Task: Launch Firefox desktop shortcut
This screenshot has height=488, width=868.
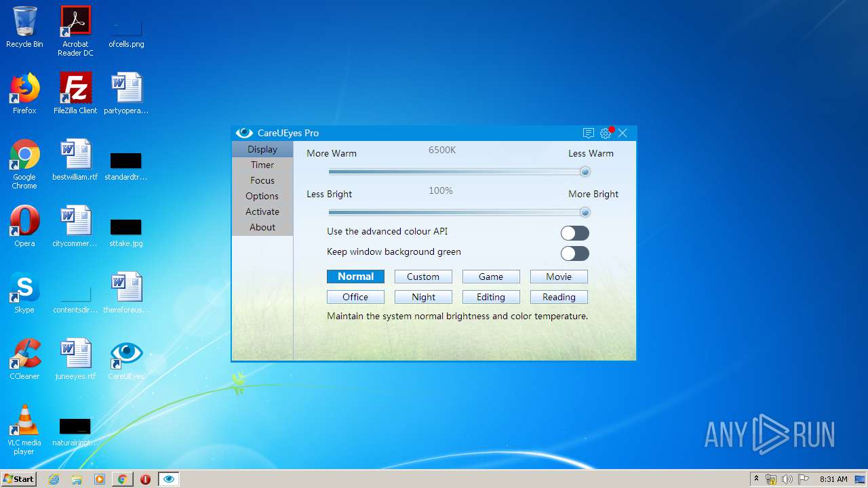Action: tap(24, 94)
